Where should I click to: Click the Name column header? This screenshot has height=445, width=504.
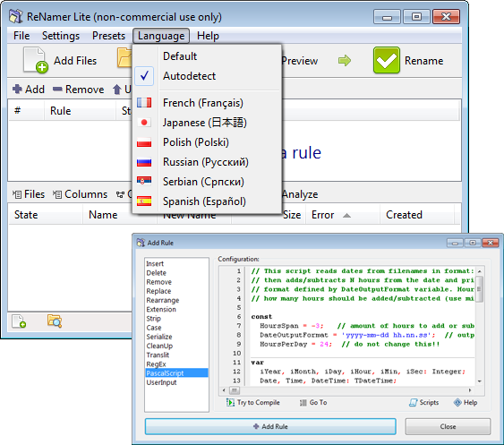point(120,215)
